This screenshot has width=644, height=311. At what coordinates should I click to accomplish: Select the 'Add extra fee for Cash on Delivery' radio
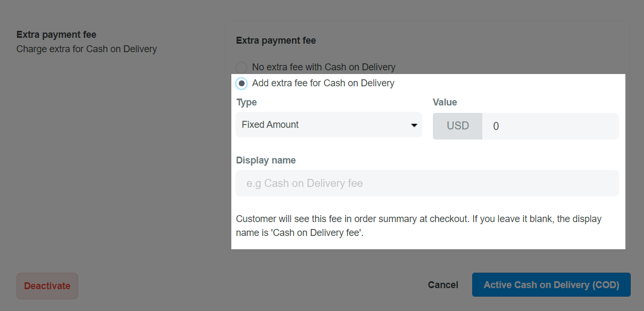point(241,84)
